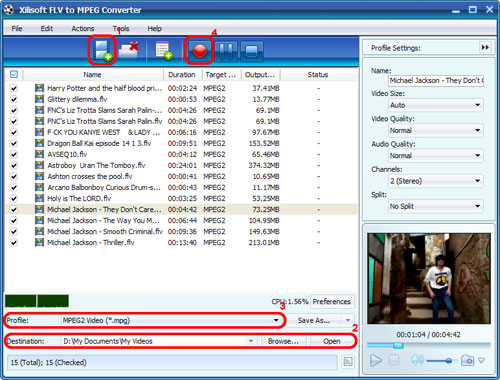Play the preview video
Screen dimensions: 500x380
pyautogui.click(x=376, y=360)
